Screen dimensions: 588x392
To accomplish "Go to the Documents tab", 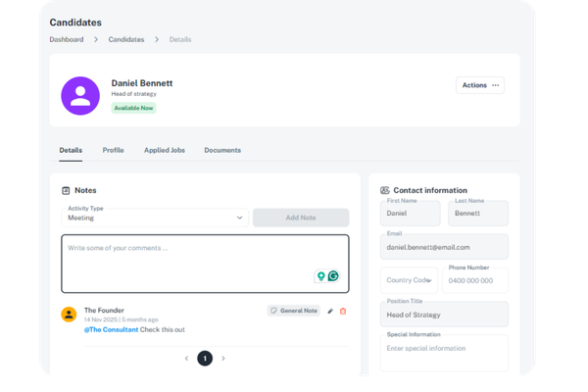I will [x=222, y=150].
